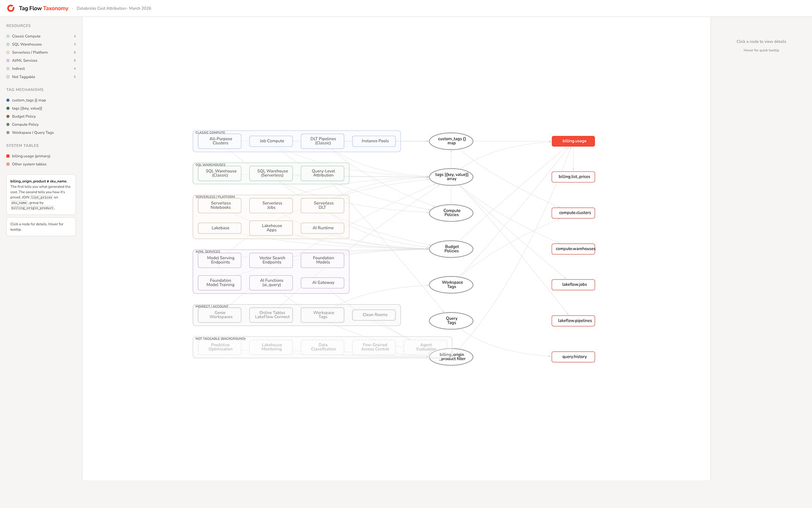812x508 pixels.
Task: Select the AI Gateway node
Action: click(x=322, y=283)
